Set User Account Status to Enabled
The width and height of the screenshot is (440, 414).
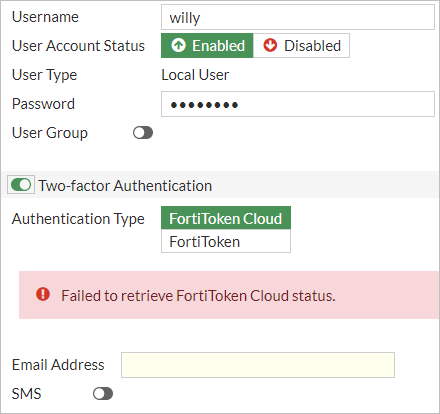pyautogui.click(x=207, y=46)
